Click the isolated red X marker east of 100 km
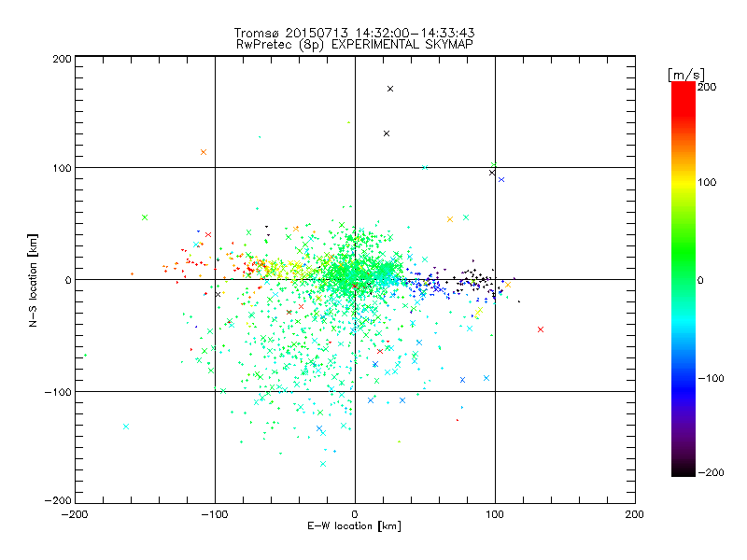747x560 pixels. [x=541, y=329]
